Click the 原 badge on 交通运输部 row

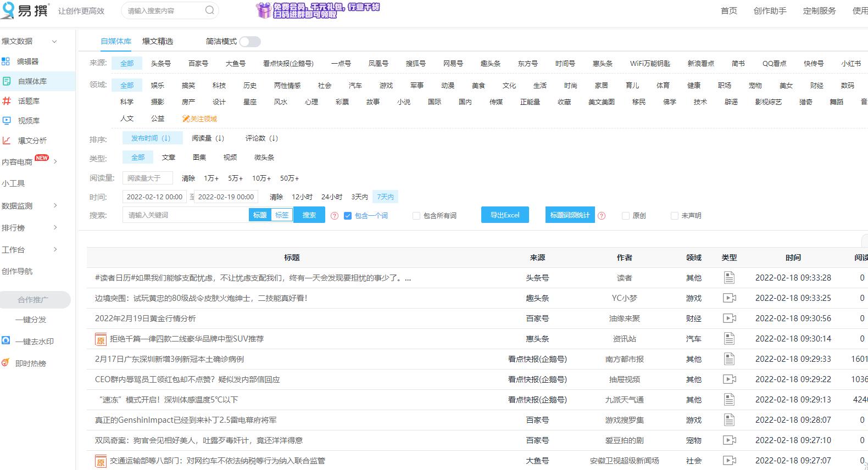tap(101, 461)
